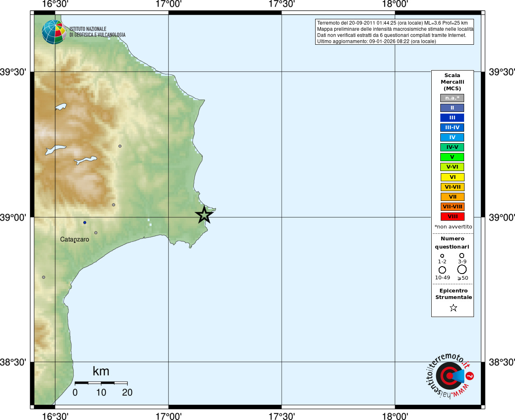
Task: Select the orange VII intensity swatch
Action: pyautogui.click(x=453, y=197)
